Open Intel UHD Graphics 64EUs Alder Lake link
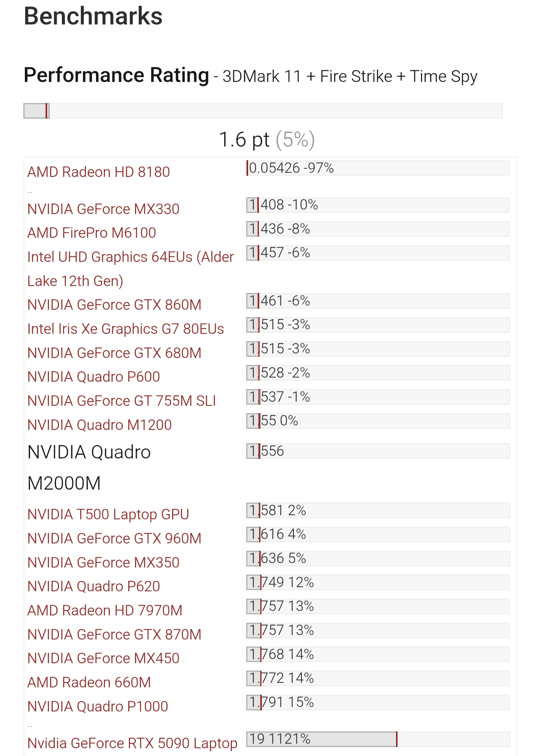The height and width of the screenshot is (756, 534). click(x=131, y=269)
